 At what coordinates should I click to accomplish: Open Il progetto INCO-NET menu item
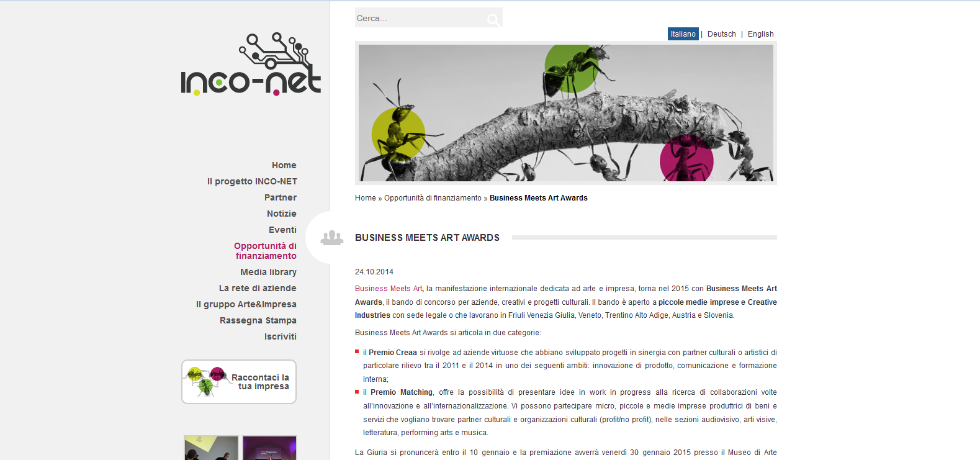[x=252, y=181]
